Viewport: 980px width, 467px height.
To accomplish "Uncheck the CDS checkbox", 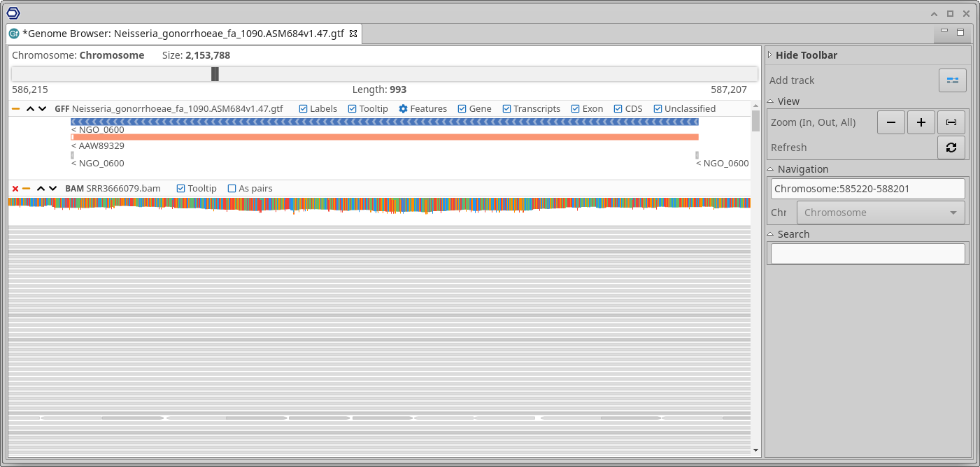I will tap(618, 109).
